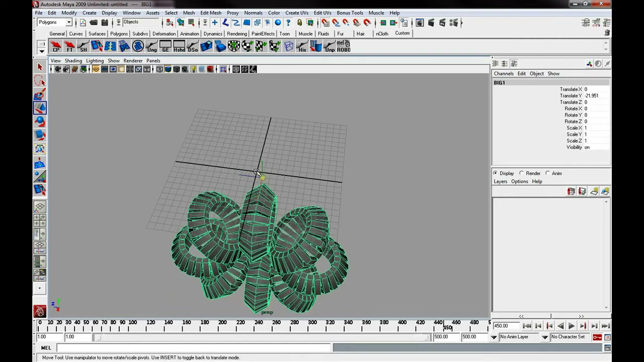Select the Translate X channel label
644x362 pixels.
click(571, 89)
